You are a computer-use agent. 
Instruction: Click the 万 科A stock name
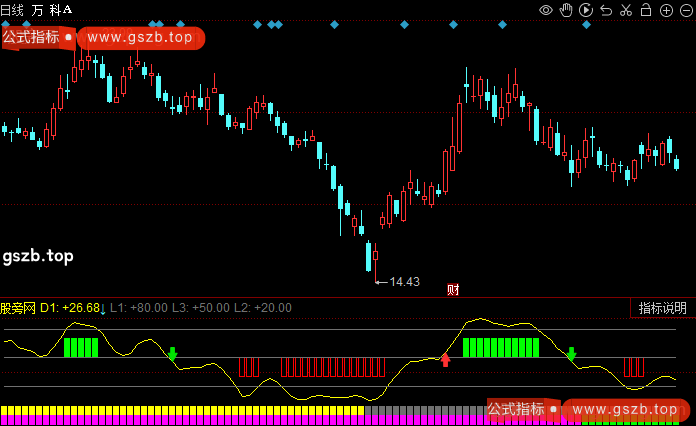51,9
